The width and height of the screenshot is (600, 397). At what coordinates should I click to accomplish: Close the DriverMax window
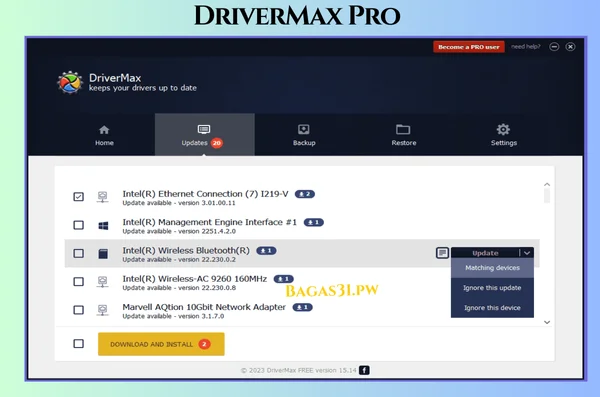click(x=570, y=47)
